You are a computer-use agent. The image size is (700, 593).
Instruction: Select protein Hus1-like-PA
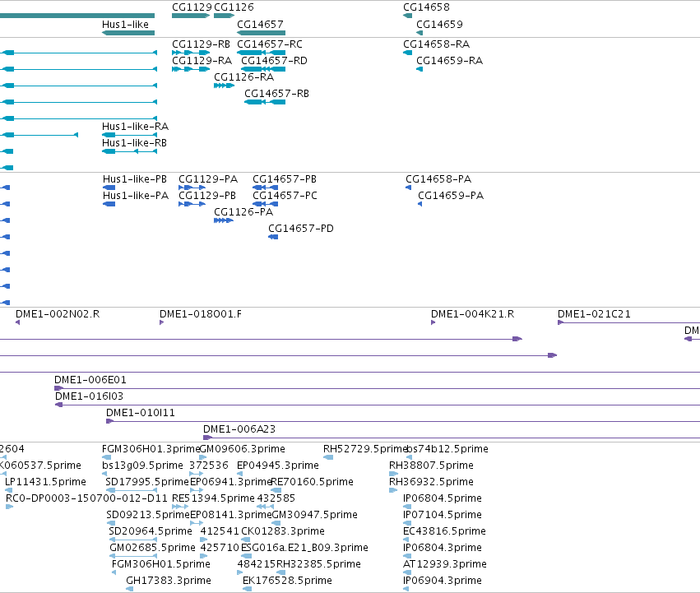[x=109, y=204]
